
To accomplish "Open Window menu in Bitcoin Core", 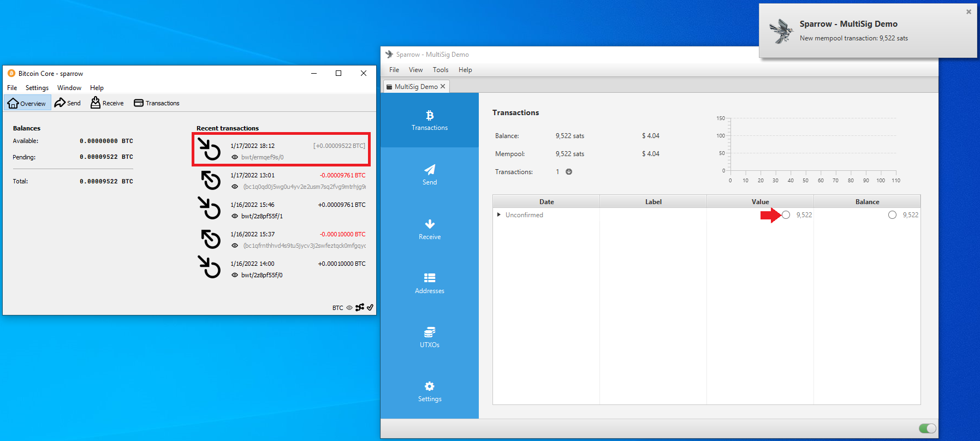I will pos(69,87).
